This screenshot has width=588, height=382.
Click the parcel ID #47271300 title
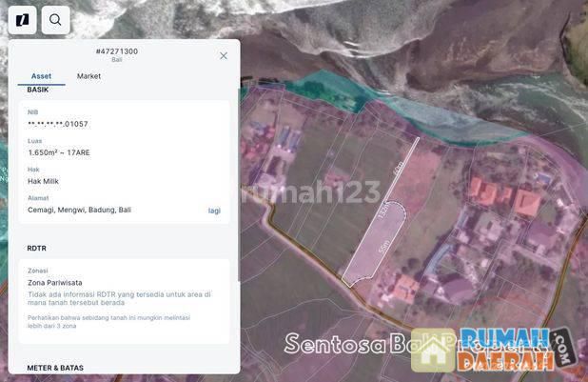click(117, 51)
